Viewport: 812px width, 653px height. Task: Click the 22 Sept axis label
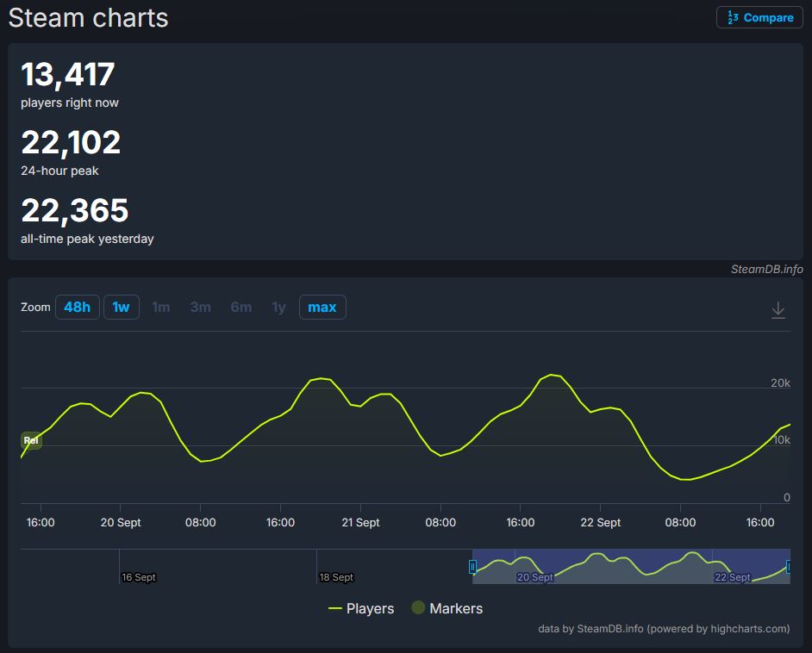tap(600, 523)
